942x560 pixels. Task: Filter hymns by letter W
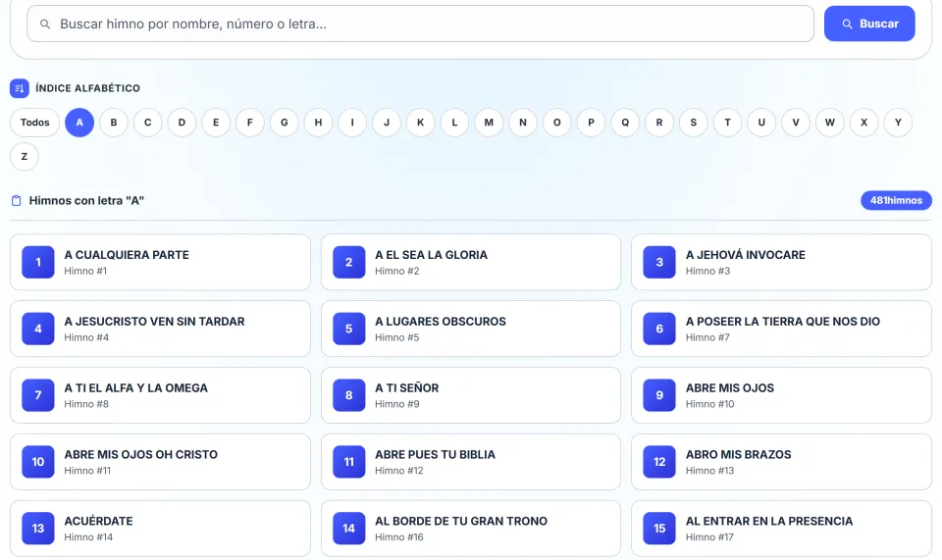pyautogui.click(x=830, y=123)
